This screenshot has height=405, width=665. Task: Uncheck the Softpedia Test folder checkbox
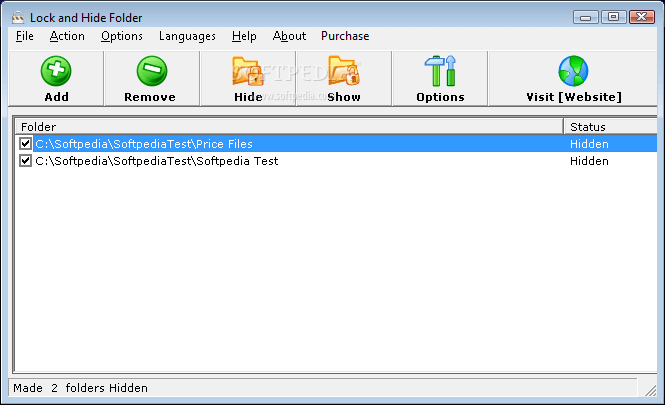(26, 161)
